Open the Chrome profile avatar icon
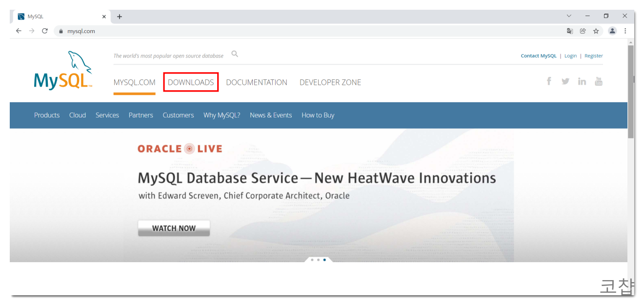The width and height of the screenshot is (644, 305). (612, 31)
